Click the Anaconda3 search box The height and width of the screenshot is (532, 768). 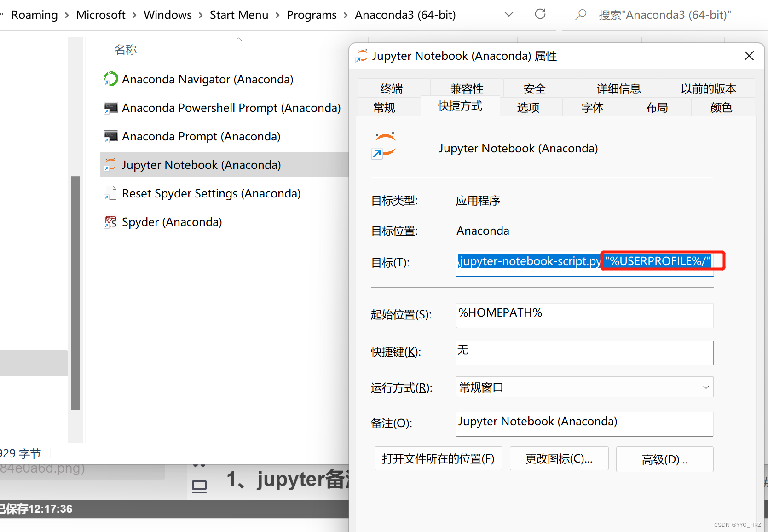click(664, 15)
